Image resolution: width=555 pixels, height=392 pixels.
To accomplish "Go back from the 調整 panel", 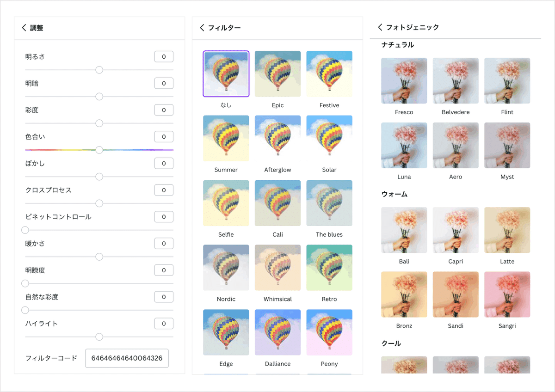I will coord(24,28).
